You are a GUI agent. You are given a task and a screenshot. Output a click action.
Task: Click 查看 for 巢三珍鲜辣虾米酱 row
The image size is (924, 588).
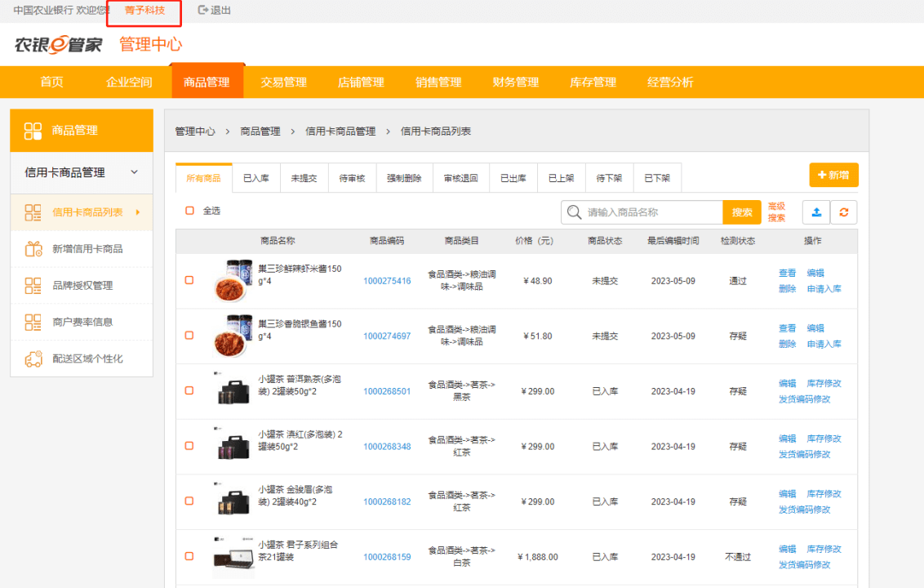pos(788,273)
